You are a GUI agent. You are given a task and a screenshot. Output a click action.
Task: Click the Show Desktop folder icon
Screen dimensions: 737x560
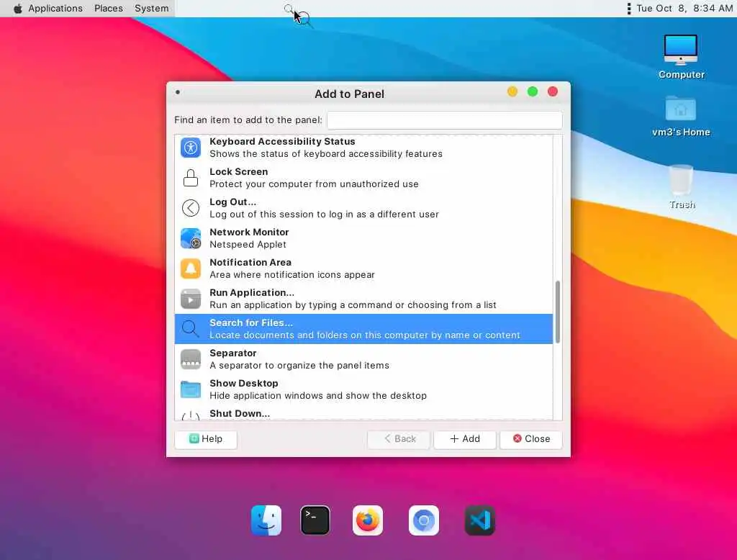[190, 389]
